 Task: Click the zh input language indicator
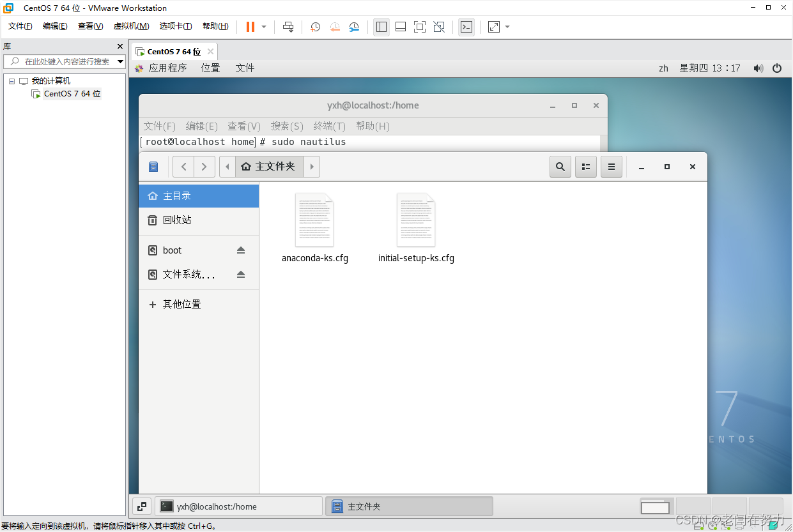click(x=663, y=68)
